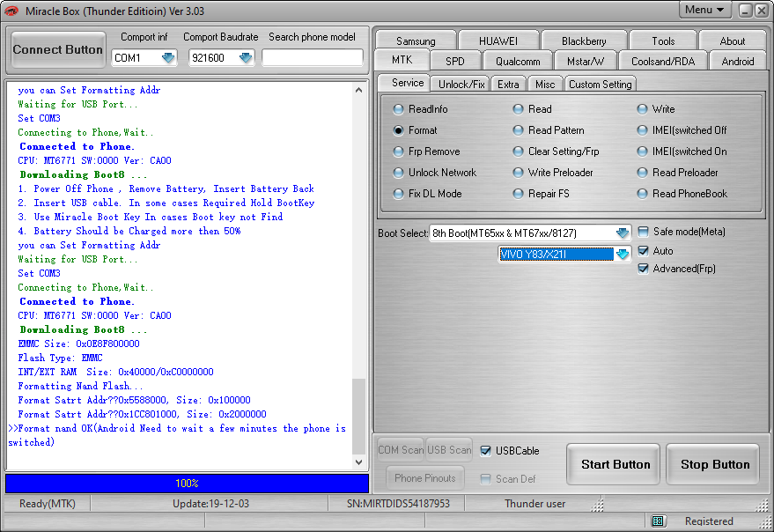Click the Thunder user status text
This screenshot has height=532, width=774.
(x=534, y=503)
